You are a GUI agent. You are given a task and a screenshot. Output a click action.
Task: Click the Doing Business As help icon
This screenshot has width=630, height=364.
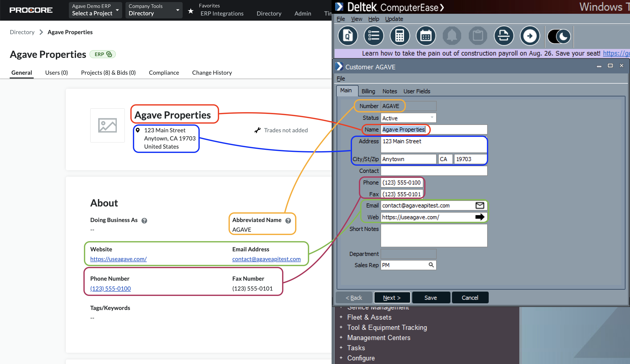(x=144, y=220)
